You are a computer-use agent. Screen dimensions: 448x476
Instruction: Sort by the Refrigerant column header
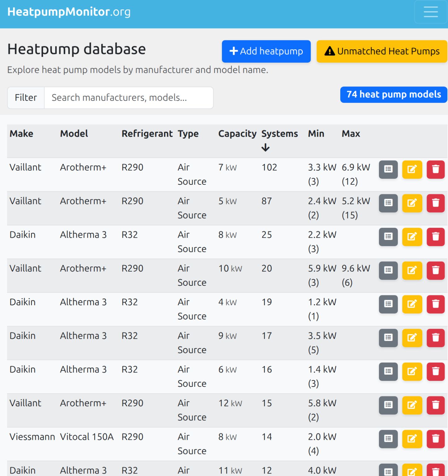point(147,134)
